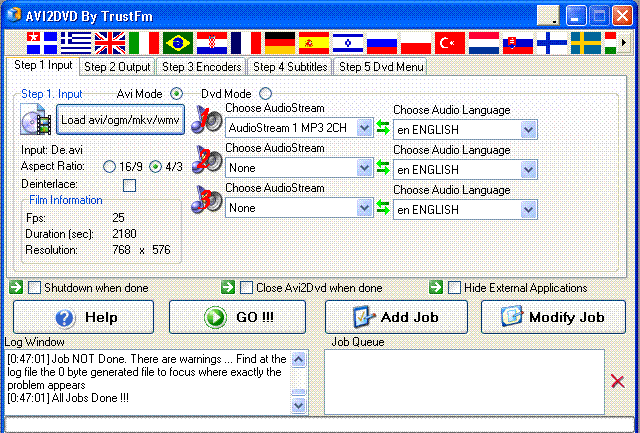
Task: Switch to Turkish via its flag
Action: click(x=450, y=43)
